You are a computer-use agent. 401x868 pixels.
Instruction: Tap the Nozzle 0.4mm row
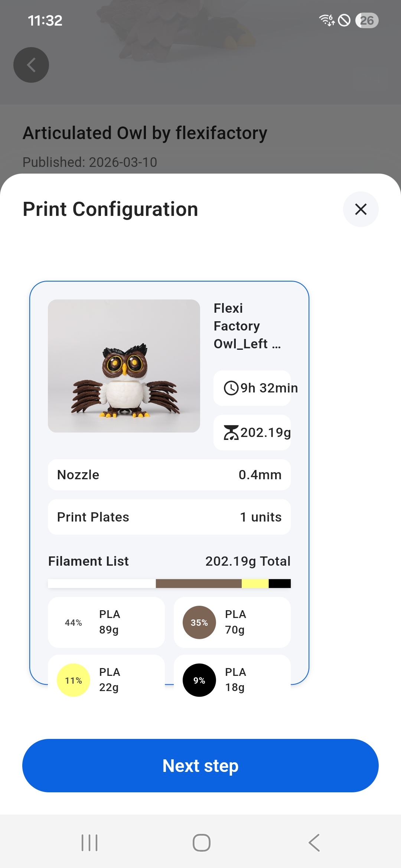tap(169, 475)
